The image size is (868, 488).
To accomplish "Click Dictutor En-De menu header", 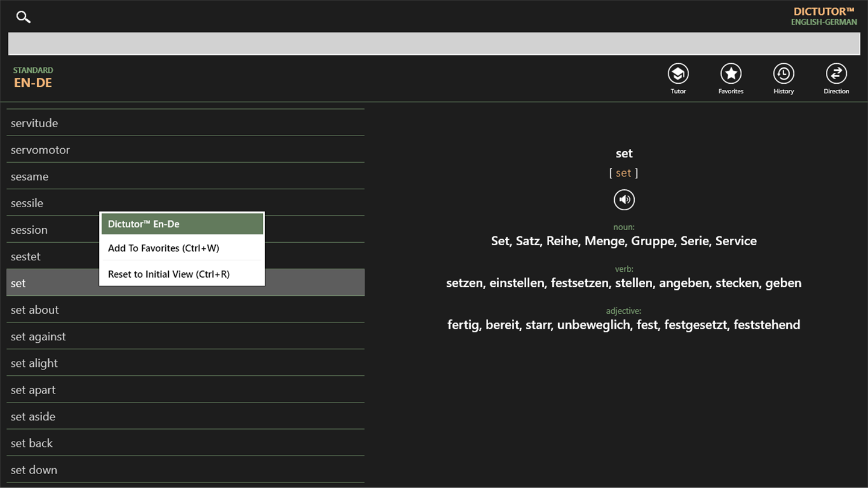I will pyautogui.click(x=182, y=224).
